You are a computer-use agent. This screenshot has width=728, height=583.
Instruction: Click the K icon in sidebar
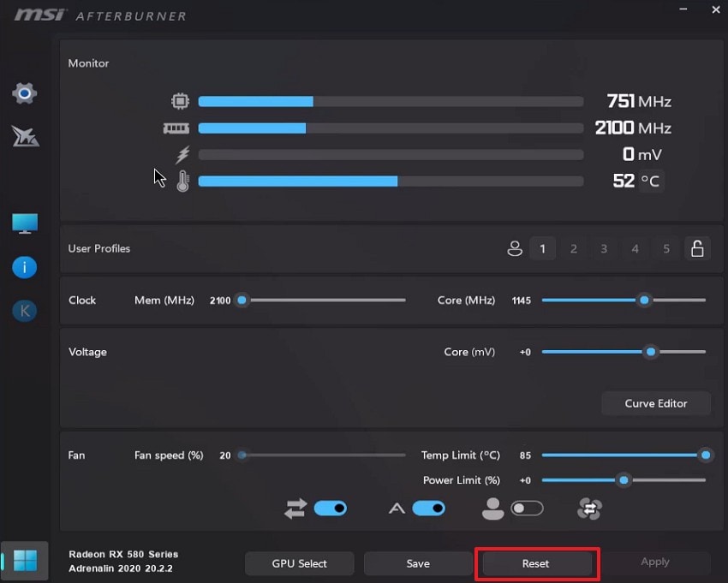25,311
